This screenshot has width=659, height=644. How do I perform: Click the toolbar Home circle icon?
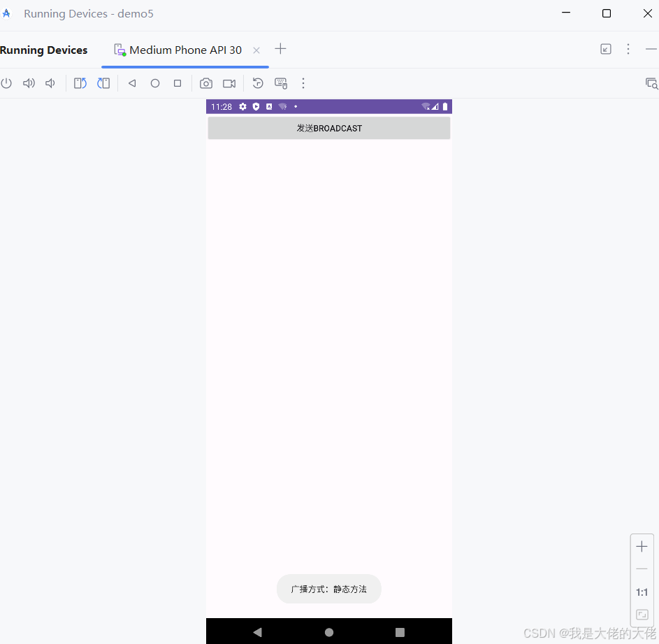tap(155, 83)
